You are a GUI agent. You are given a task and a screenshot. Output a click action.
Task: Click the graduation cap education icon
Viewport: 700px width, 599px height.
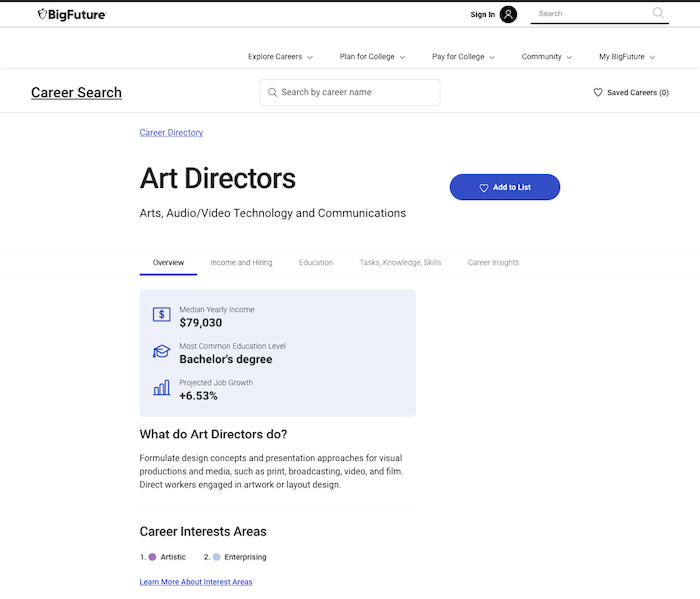[x=161, y=352]
